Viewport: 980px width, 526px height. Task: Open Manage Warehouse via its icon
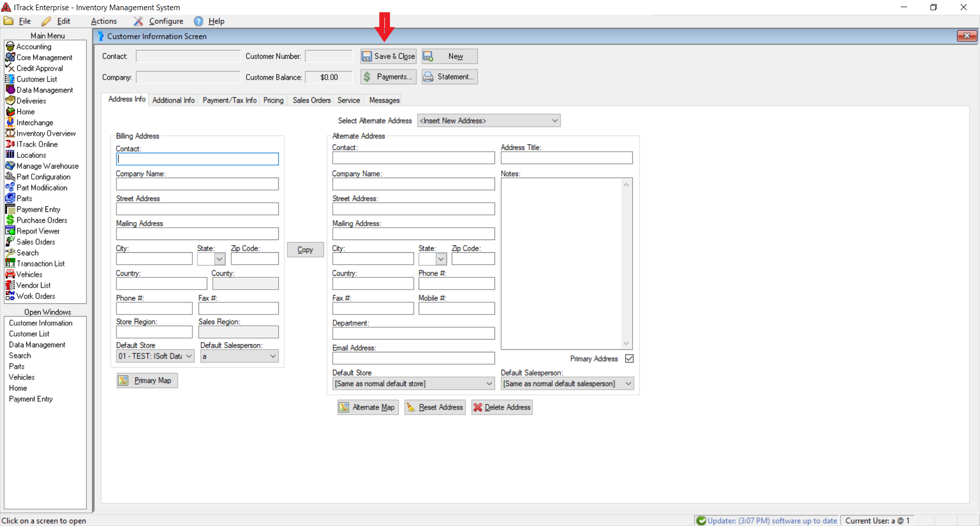pos(10,166)
